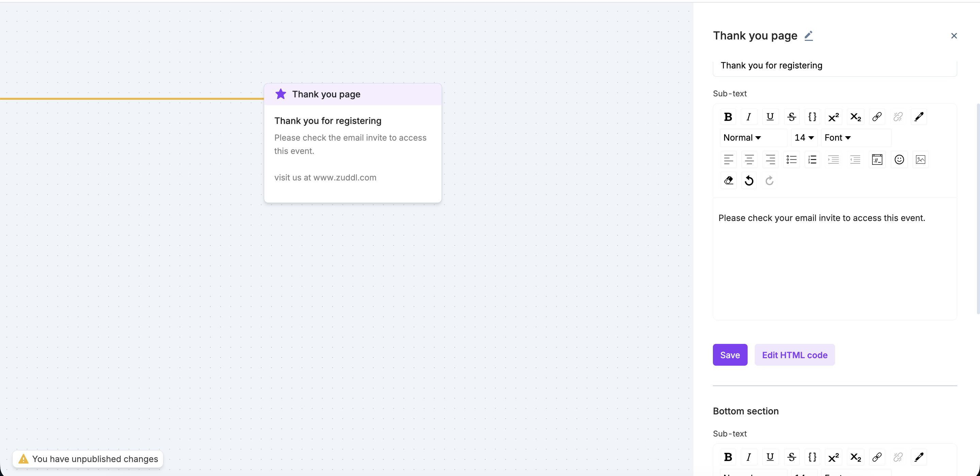980x476 pixels.
Task: Open Edit HTML code
Action: 794,355
